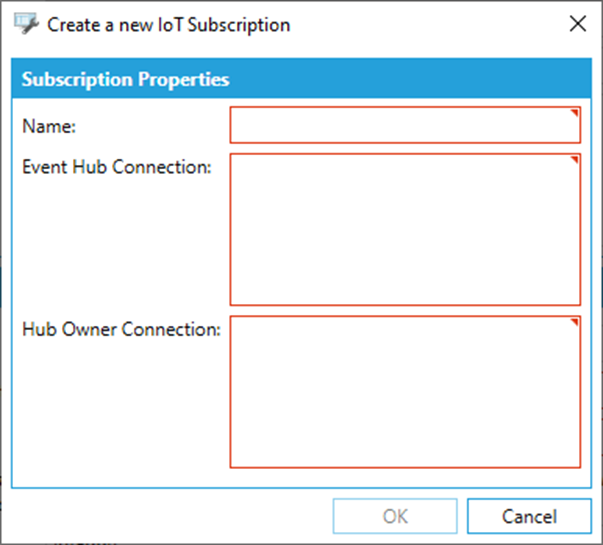Viewport: 603px width, 545px height.
Task: Click the "Hub Owner Connection:" label
Action: pyautogui.click(x=121, y=329)
